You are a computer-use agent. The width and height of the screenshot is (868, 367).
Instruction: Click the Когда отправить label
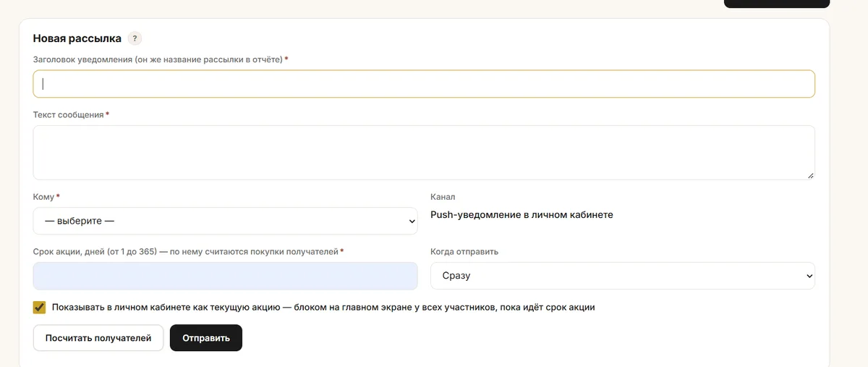(464, 252)
